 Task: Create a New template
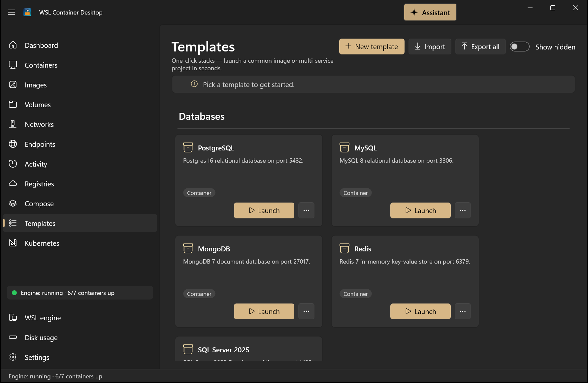pyautogui.click(x=372, y=47)
